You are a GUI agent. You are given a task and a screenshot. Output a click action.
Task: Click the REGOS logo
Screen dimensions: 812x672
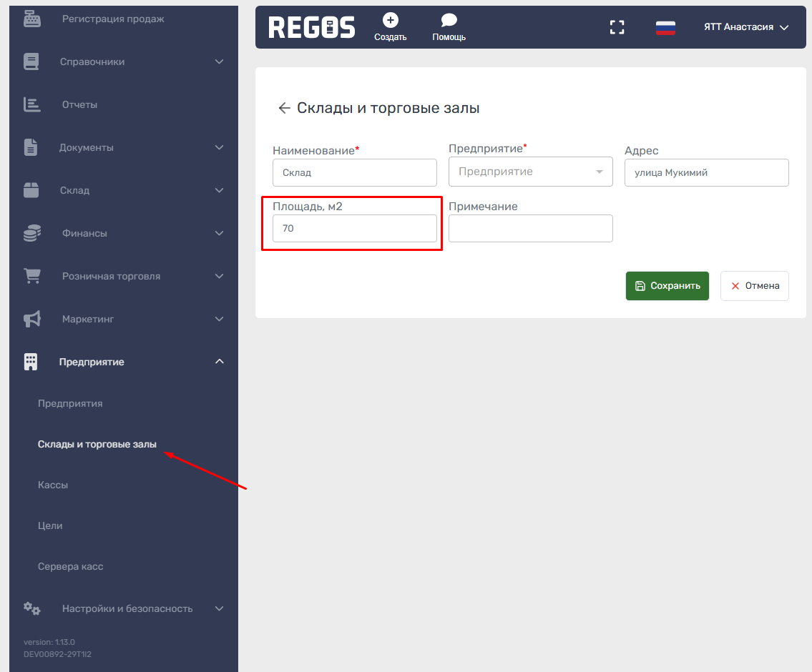coord(311,27)
